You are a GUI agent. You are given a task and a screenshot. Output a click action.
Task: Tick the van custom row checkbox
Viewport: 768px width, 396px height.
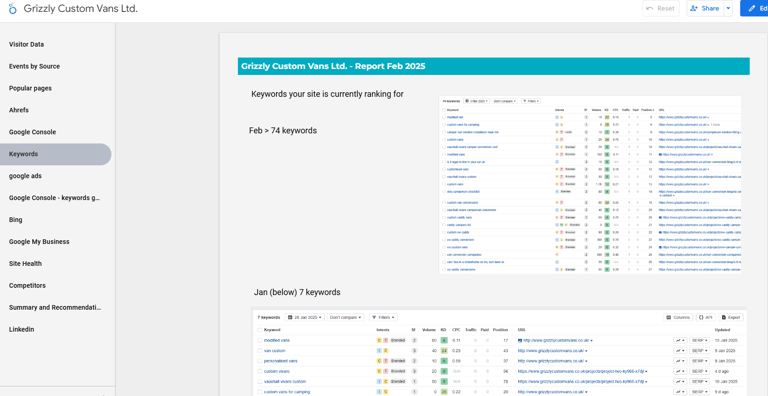click(x=260, y=350)
